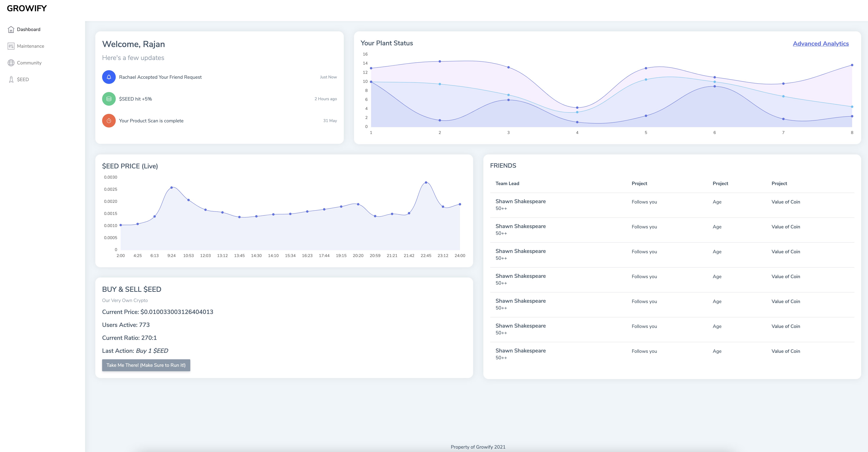Click the blue bell notification icon
Screen dimensions: 868x452
pyautogui.click(x=109, y=77)
